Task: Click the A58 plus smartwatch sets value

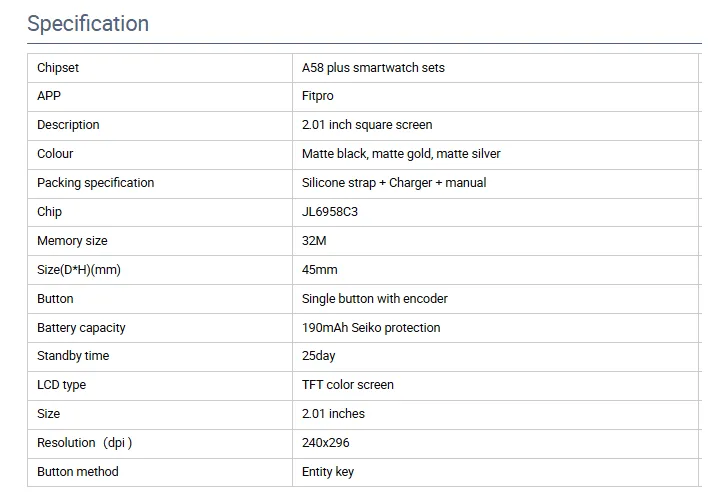Action: [x=373, y=68]
